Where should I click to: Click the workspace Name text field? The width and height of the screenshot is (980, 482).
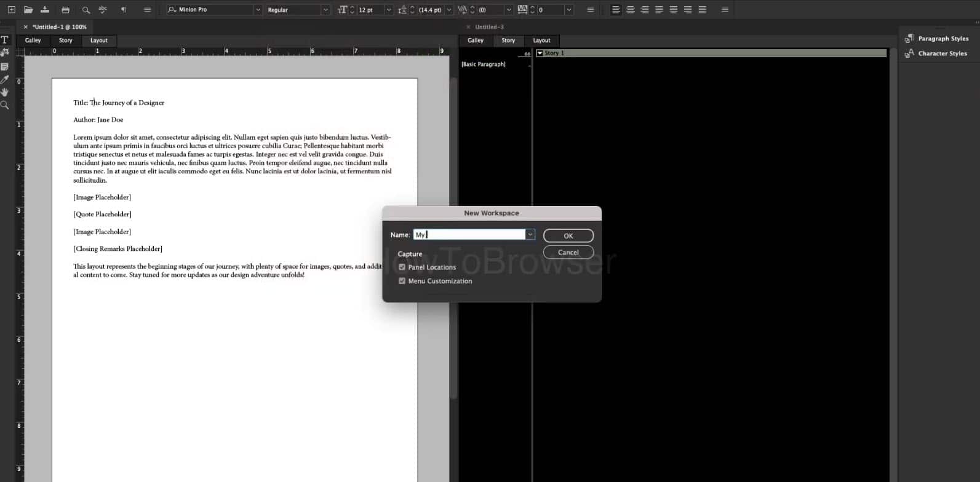click(x=469, y=235)
